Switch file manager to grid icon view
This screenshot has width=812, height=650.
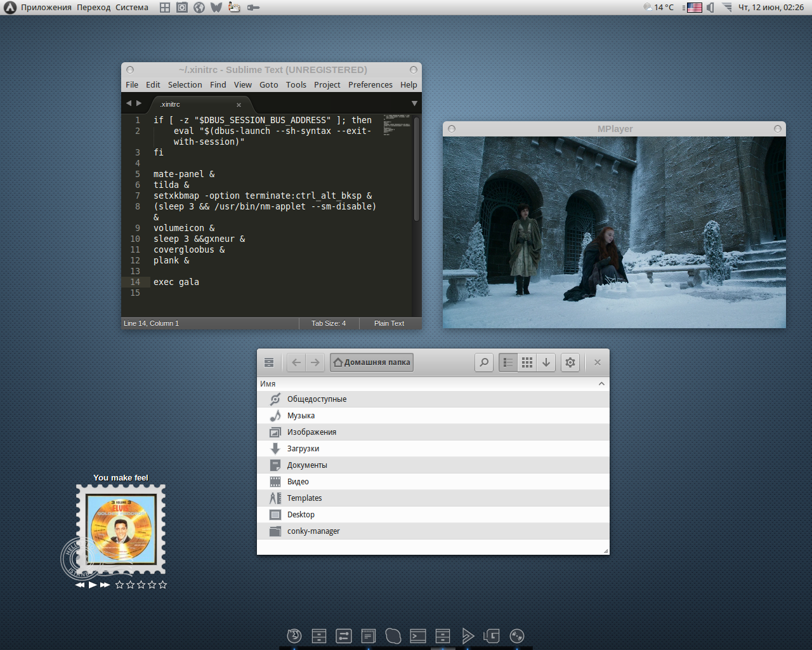click(x=527, y=362)
